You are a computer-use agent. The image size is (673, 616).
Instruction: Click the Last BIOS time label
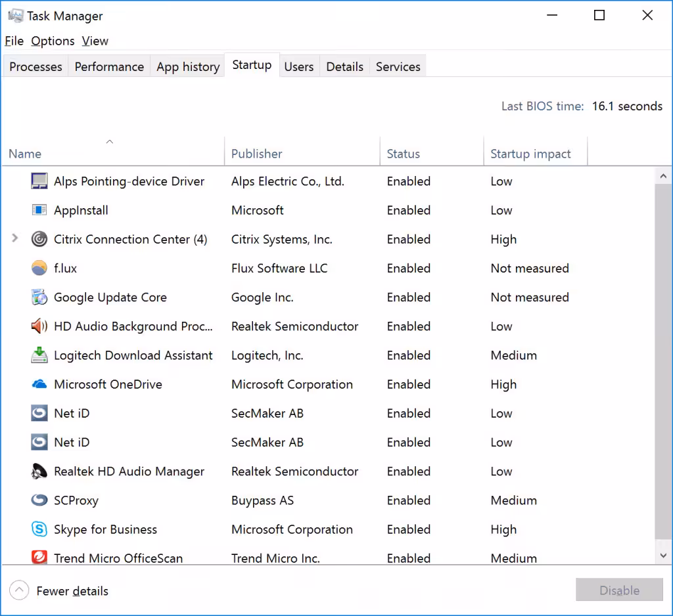click(x=542, y=106)
